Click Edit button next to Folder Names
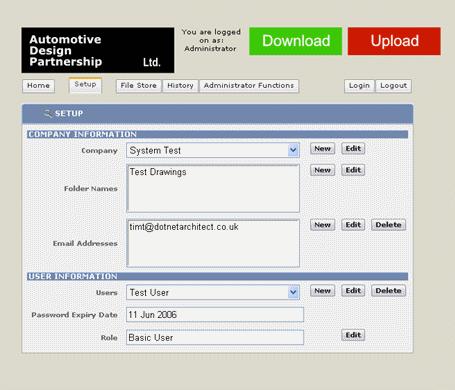455x390 pixels. (353, 170)
